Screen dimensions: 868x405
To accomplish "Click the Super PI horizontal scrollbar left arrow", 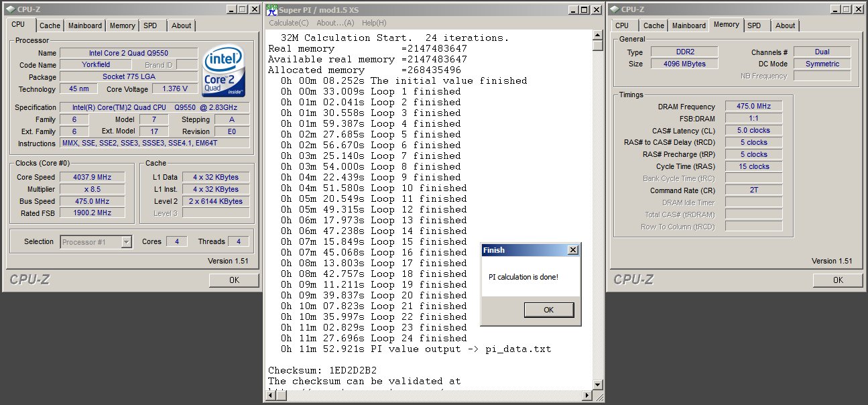I will click(x=271, y=396).
